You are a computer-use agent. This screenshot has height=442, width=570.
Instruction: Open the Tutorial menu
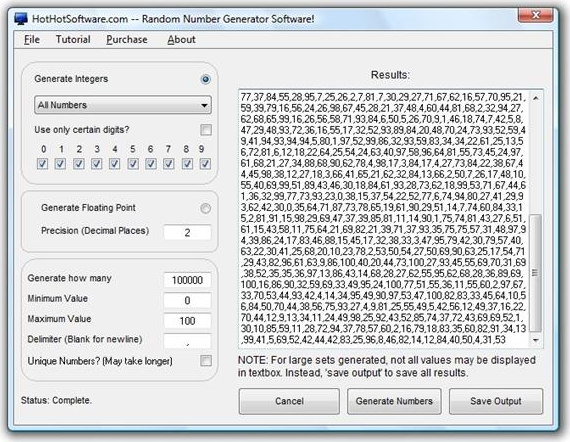pos(73,39)
